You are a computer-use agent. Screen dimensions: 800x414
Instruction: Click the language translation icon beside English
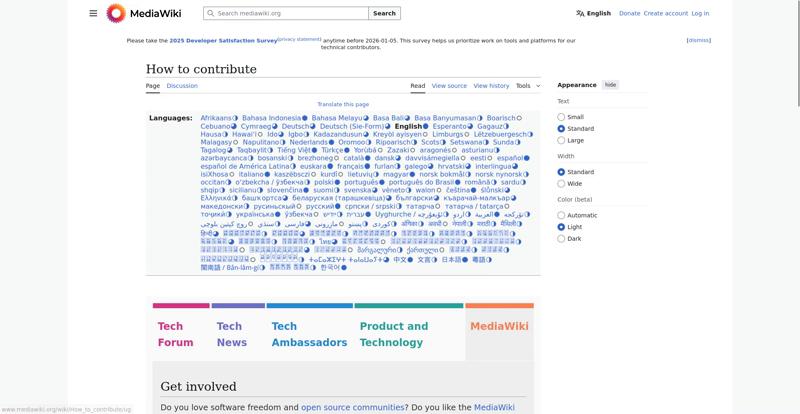[x=580, y=14]
